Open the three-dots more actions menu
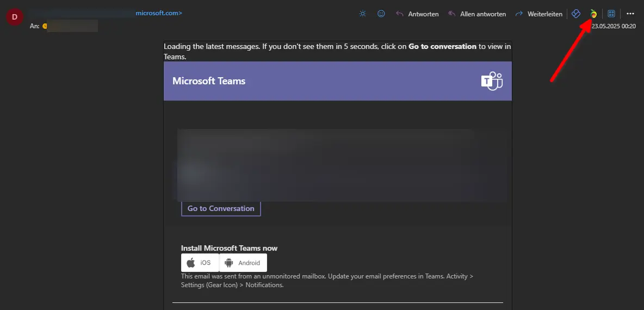 coord(630,14)
